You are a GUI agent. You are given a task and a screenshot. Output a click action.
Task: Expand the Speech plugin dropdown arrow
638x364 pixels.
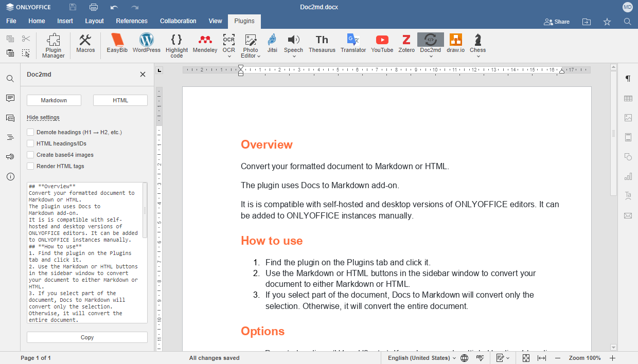pos(293,57)
